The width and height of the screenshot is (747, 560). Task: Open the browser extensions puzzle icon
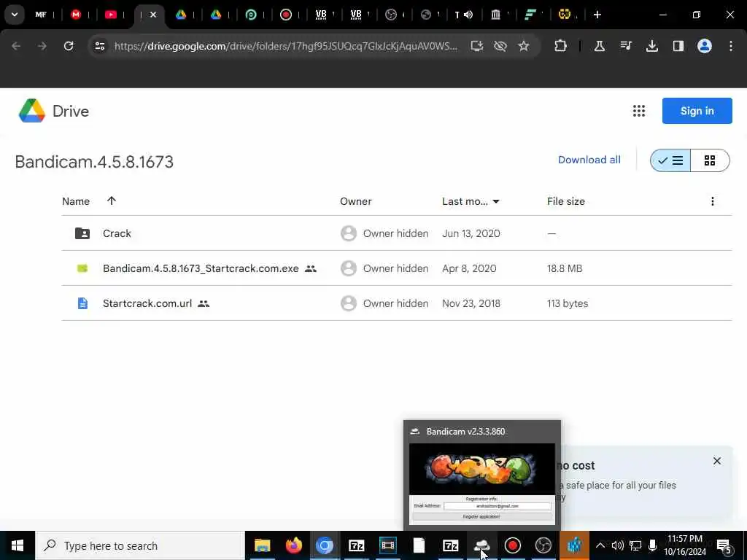click(x=561, y=46)
